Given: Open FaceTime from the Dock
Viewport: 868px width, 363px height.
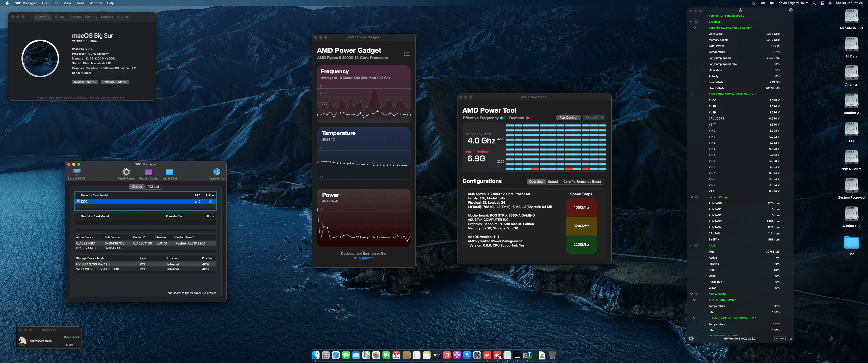Looking at the screenshot, I should (386, 355).
